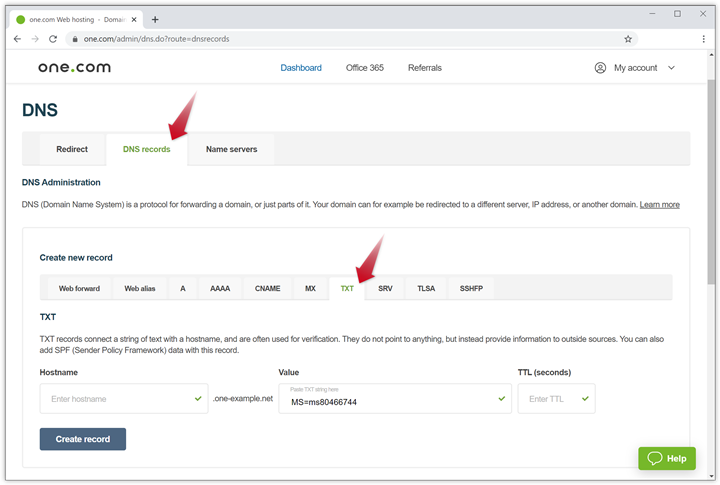Click the one.com logo

(x=74, y=68)
